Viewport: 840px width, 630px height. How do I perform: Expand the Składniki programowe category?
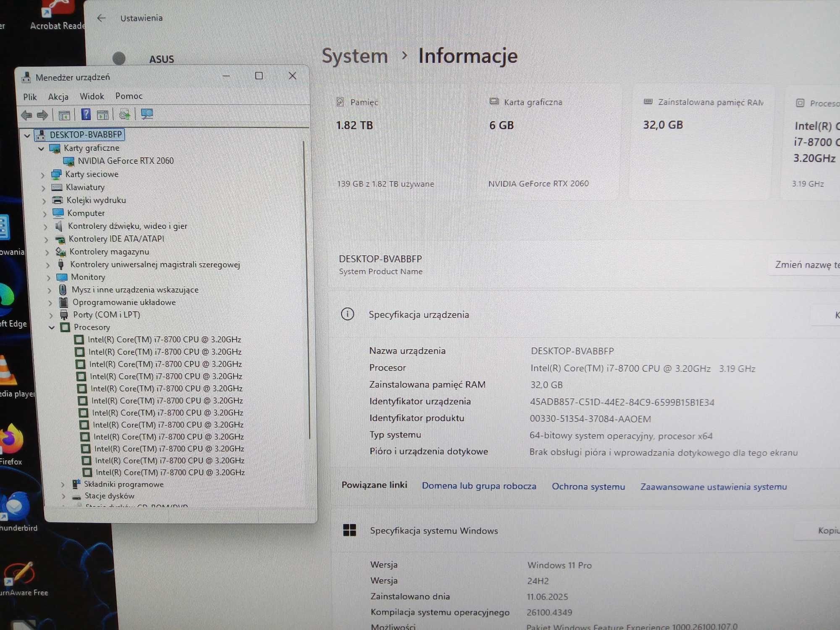point(63,485)
